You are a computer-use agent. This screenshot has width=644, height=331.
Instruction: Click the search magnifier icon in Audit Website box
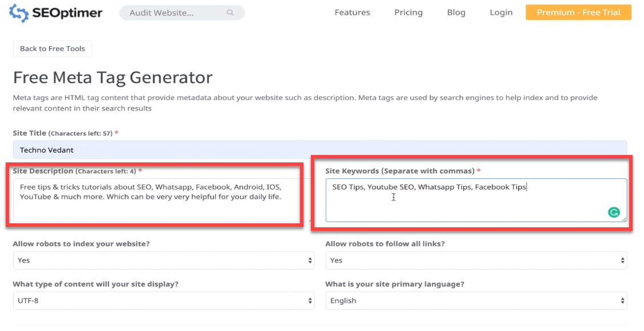[230, 13]
